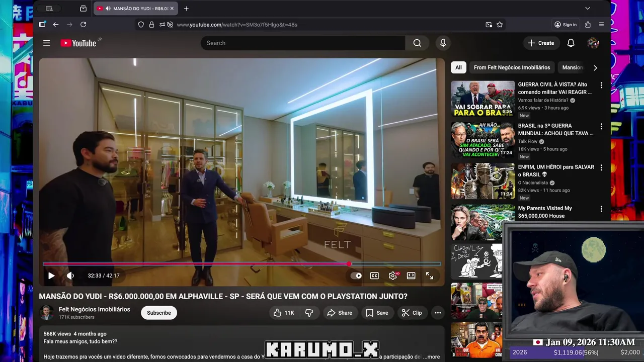Open Talk Flow 3ª GUERRA thumbnail
This screenshot has height=362, width=644.
[x=483, y=140]
